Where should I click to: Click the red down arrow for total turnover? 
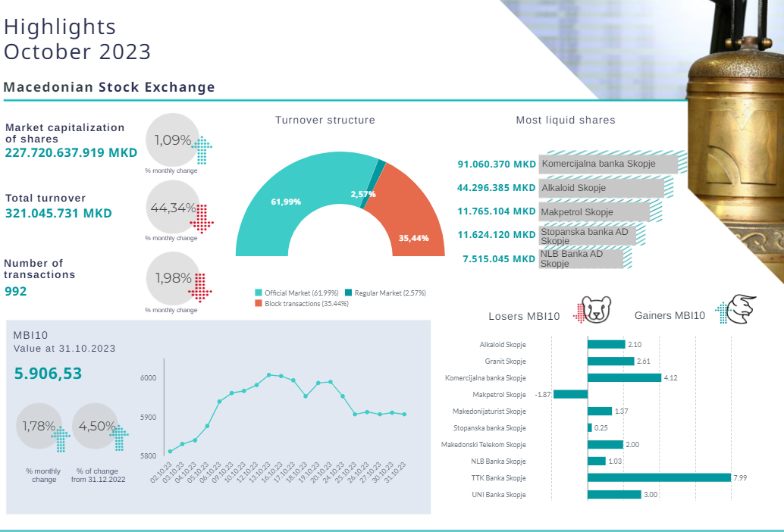[202, 217]
